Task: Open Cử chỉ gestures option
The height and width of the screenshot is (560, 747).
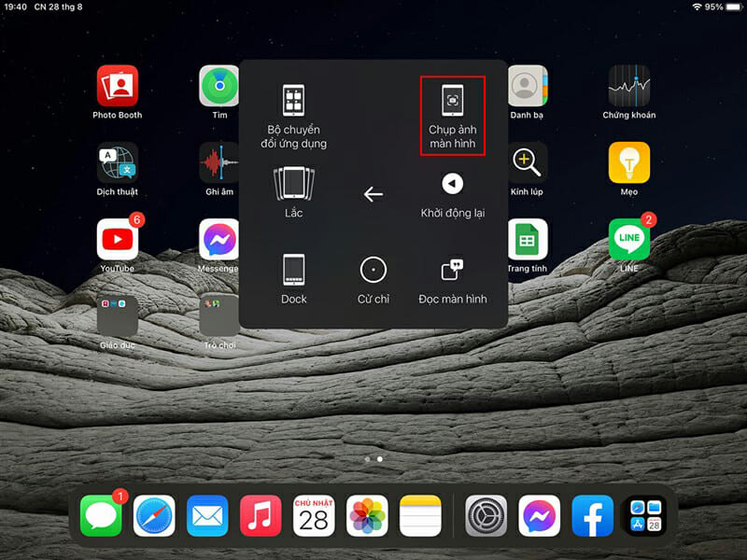Action: click(x=373, y=277)
